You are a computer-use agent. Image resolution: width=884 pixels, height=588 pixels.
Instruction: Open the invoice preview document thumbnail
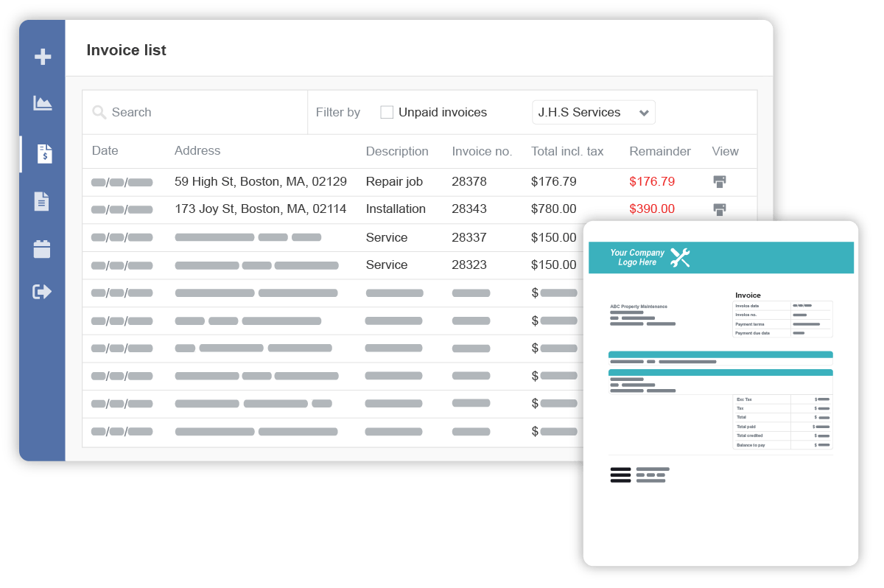[720, 393]
